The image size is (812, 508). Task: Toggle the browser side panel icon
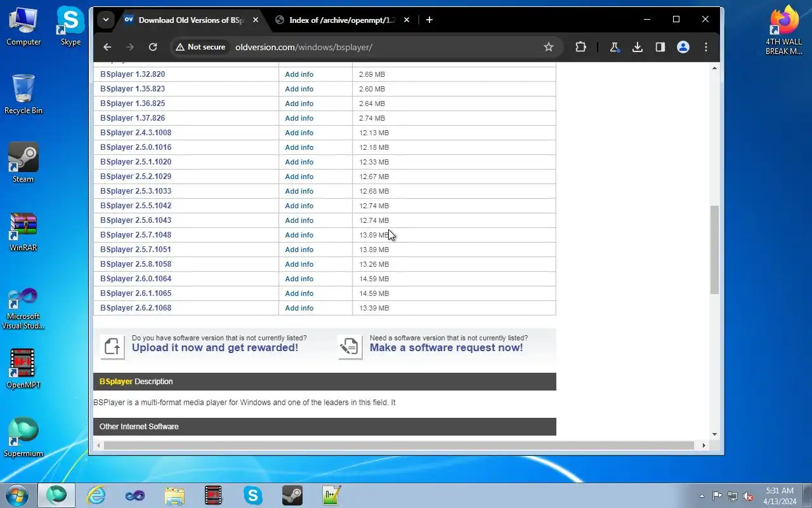point(660,47)
